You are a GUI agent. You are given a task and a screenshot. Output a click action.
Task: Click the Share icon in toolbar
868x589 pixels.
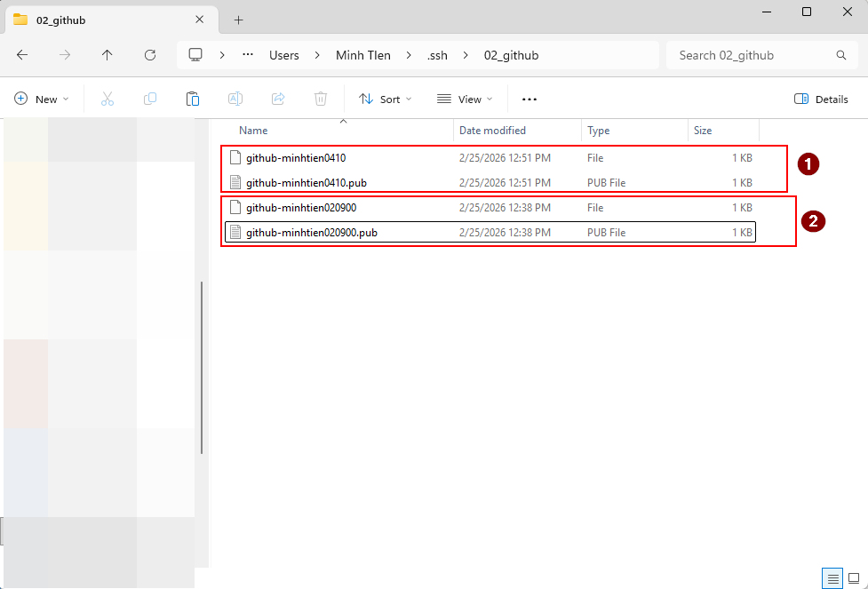(x=278, y=99)
